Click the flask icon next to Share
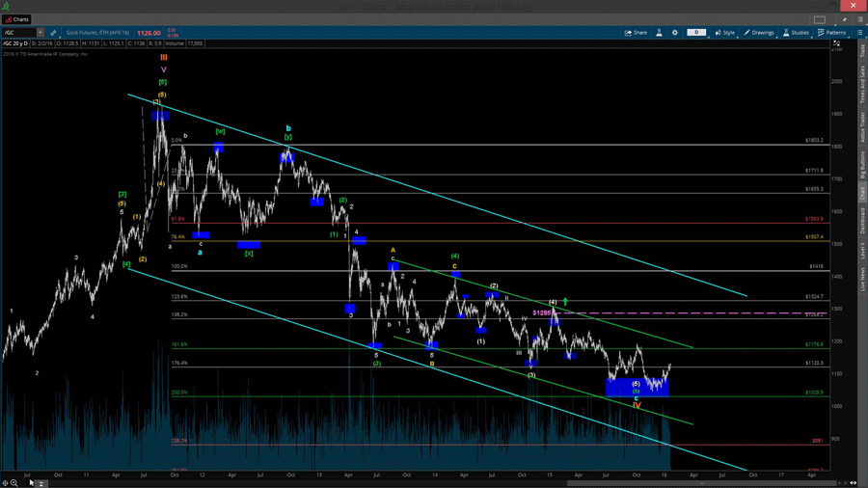The width and height of the screenshot is (868, 488). (x=660, y=33)
